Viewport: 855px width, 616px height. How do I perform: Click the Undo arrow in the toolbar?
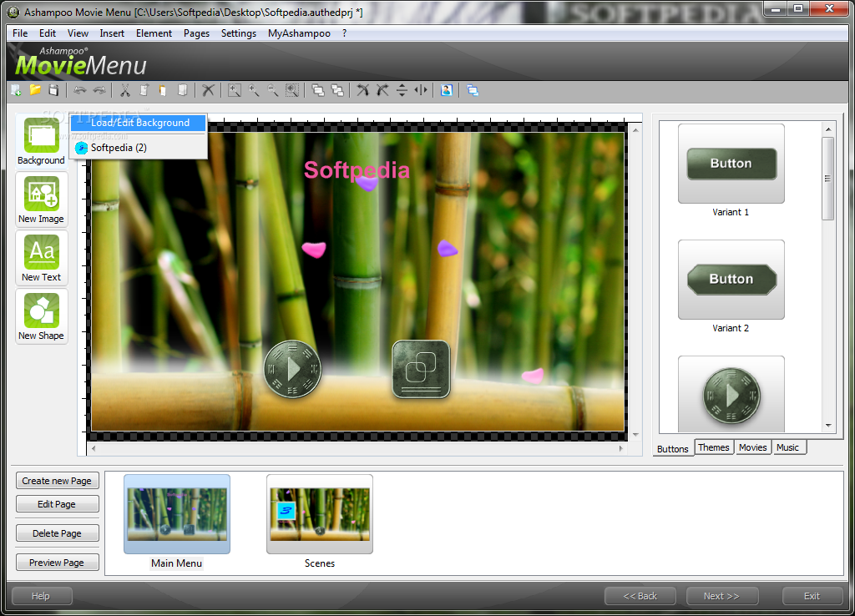pyautogui.click(x=79, y=90)
